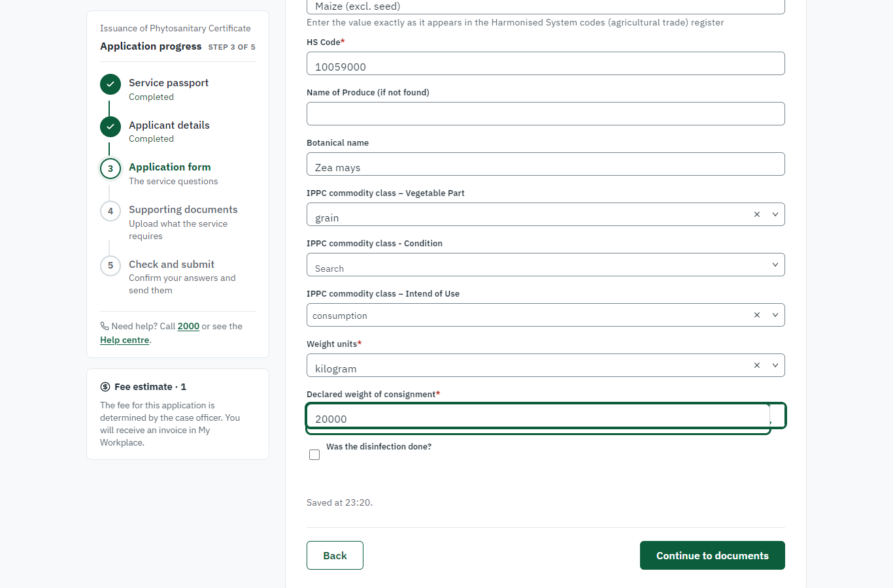Click the Applicant details completed checkmark icon
This screenshot has height=588, width=893.
[x=110, y=127]
